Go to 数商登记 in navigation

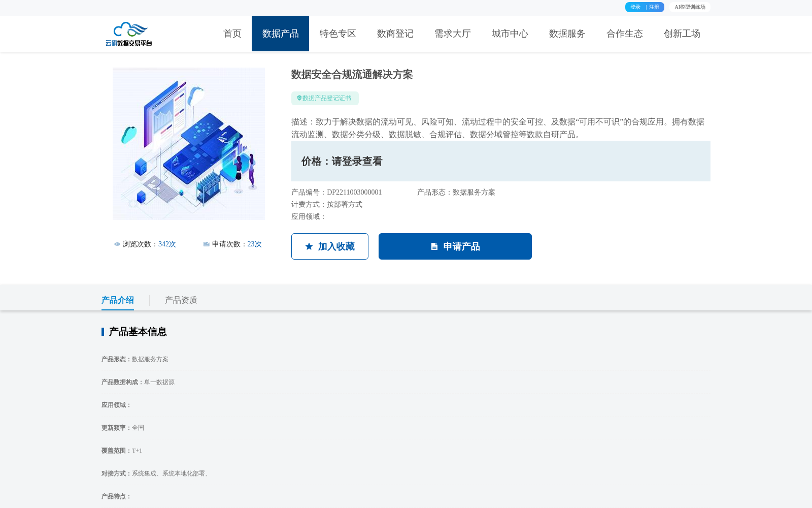point(395,34)
